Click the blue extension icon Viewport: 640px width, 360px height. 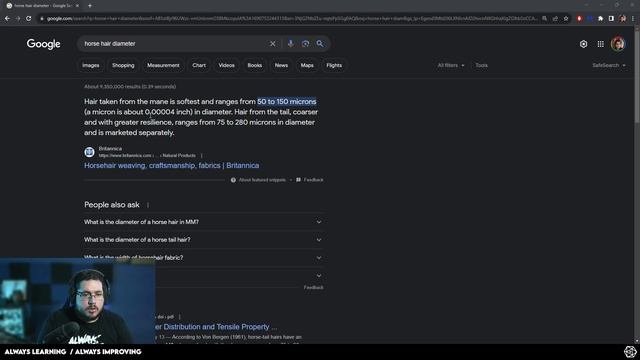[x=590, y=18]
